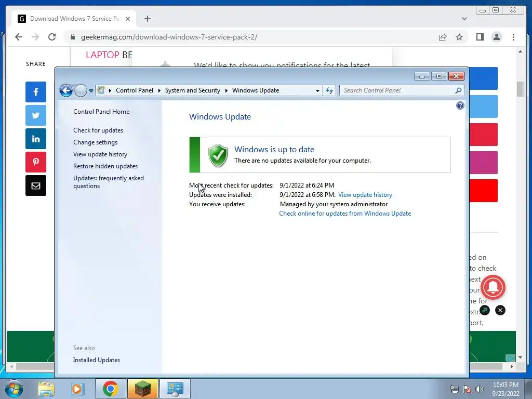Open recent pages dropdown next to navigation arrows
532x399 pixels.
click(91, 91)
